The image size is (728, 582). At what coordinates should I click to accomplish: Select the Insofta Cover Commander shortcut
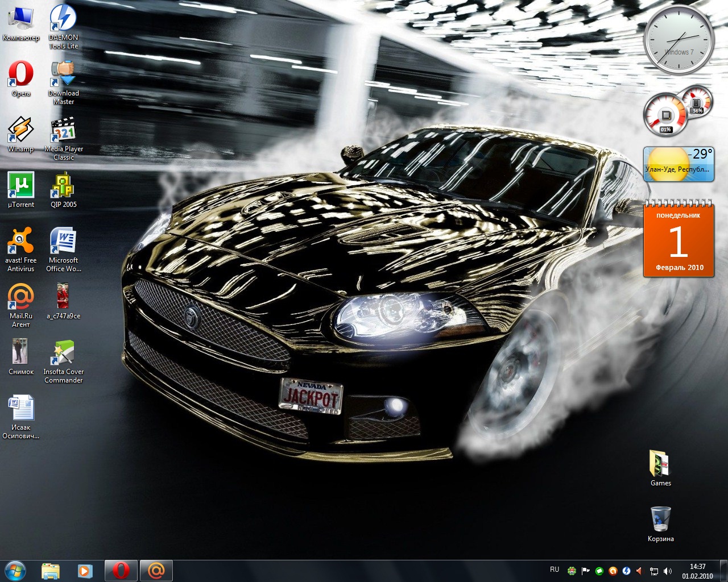point(63,354)
